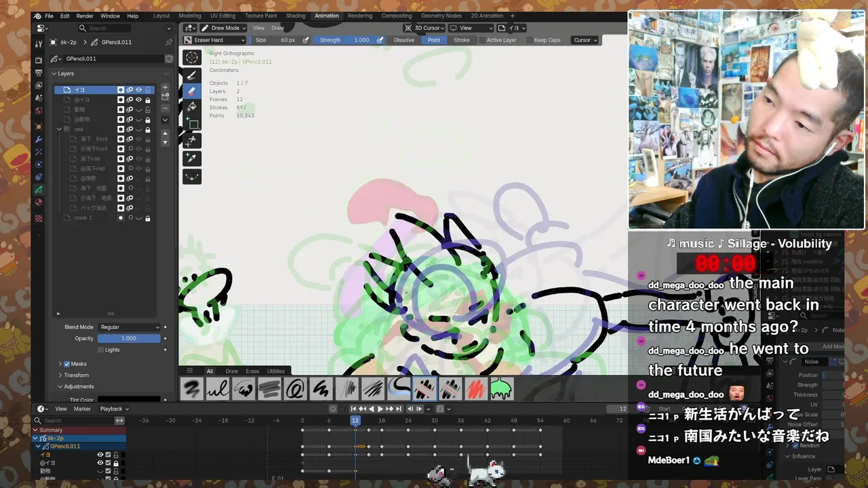This screenshot has width=868, height=488.
Task: Toggle pin on properties editor
Action: pos(169,42)
